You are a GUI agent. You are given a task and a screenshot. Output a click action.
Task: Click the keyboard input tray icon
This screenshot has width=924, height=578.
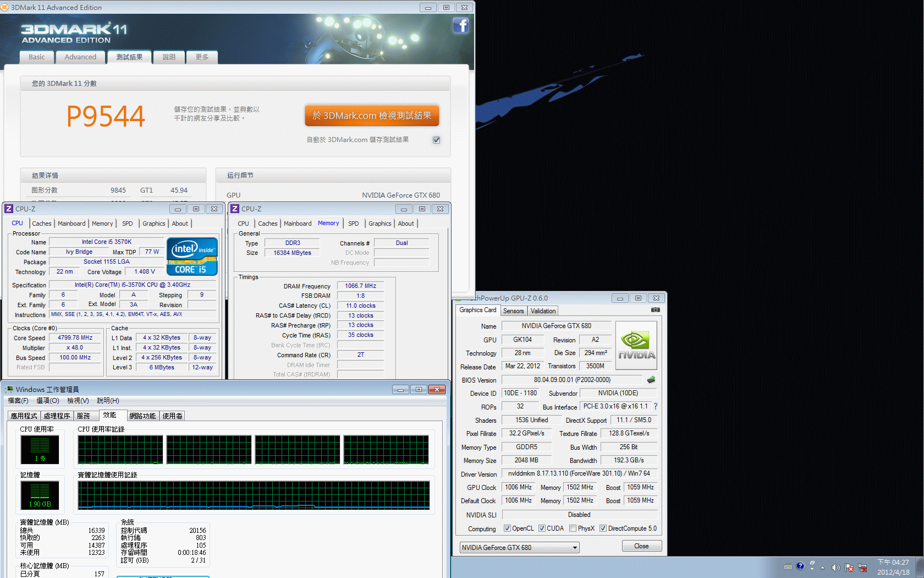point(788,566)
